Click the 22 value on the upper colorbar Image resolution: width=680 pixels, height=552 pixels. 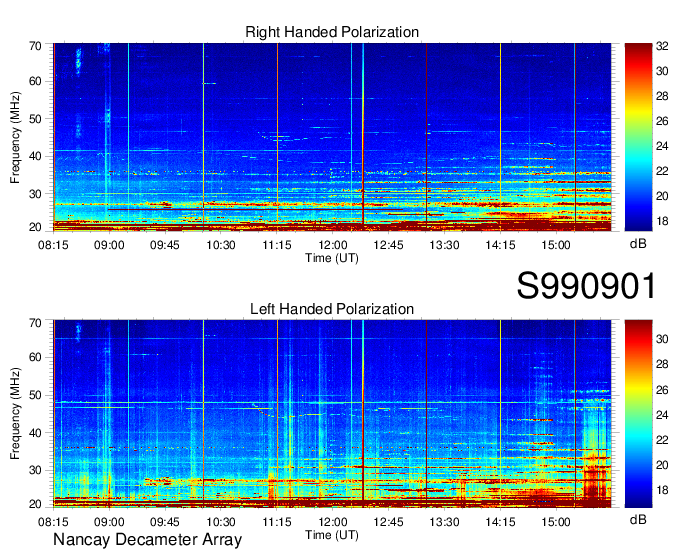coord(662,171)
